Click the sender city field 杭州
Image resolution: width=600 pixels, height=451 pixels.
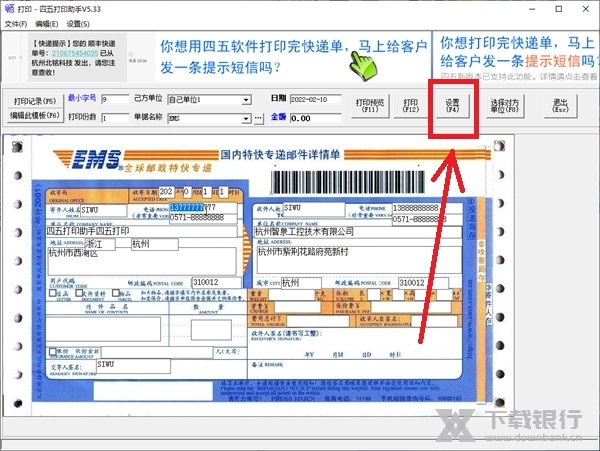point(155,244)
